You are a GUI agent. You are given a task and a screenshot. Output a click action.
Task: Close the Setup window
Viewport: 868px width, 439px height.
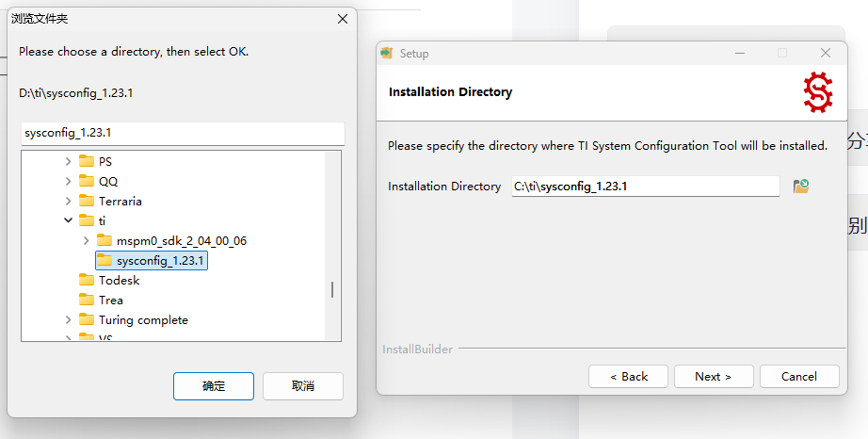[x=826, y=53]
